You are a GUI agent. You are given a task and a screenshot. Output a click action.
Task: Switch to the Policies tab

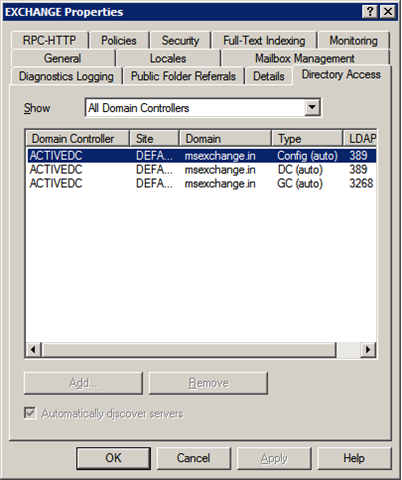[119, 40]
